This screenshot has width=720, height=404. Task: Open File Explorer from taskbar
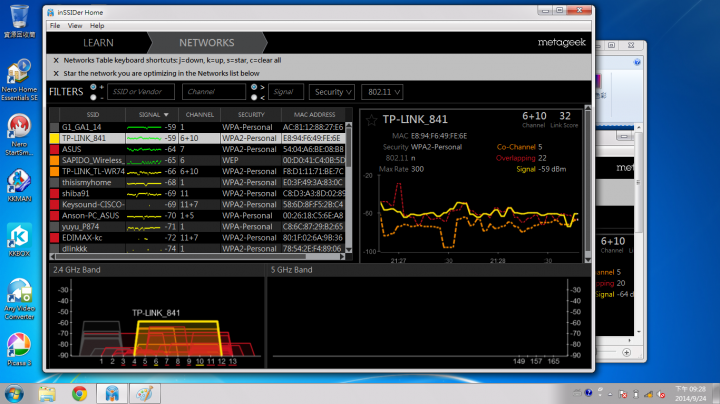point(47,394)
